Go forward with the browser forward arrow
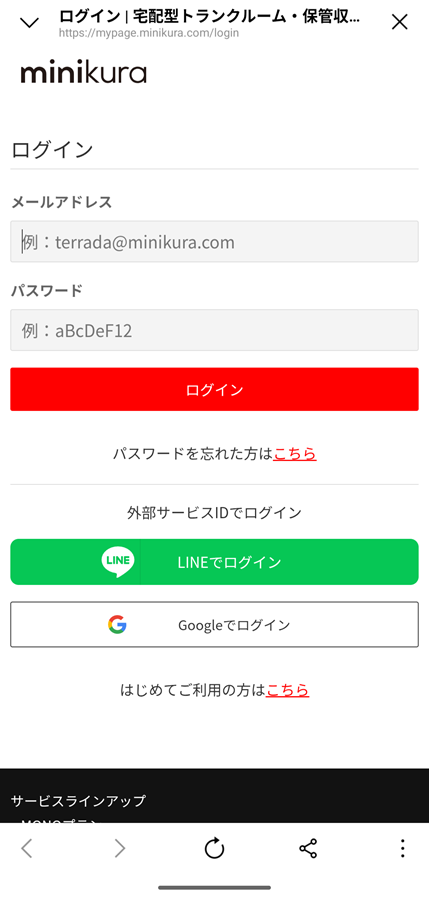429x900 pixels. pyautogui.click(x=119, y=848)
